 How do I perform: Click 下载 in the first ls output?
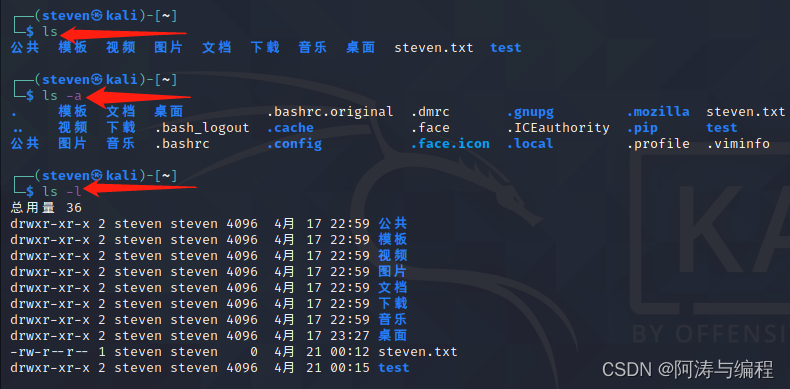[265, 47]
